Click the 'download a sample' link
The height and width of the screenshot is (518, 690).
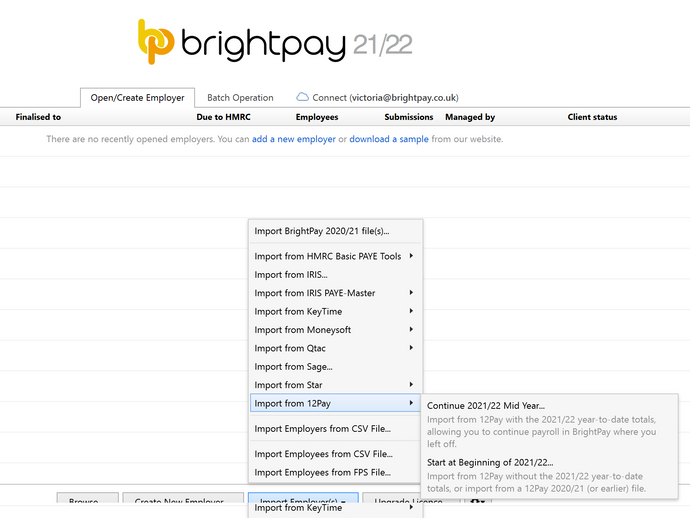click(x=389, y=139)
